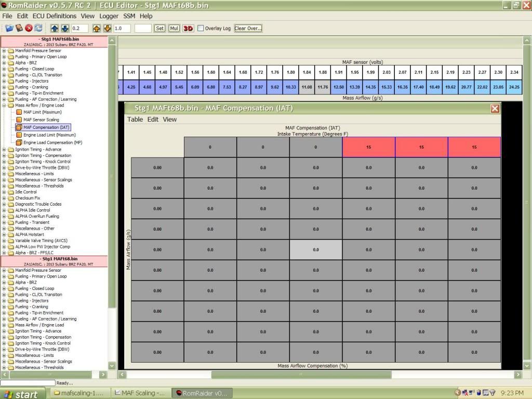Click the empty set-value input field

click(x=143, y=28)
